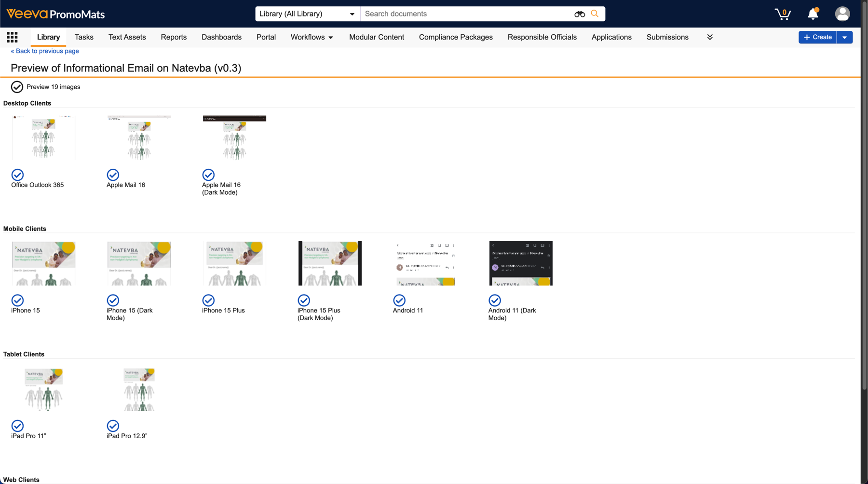Switch to the Modular Content tab

tap(376, 37)
